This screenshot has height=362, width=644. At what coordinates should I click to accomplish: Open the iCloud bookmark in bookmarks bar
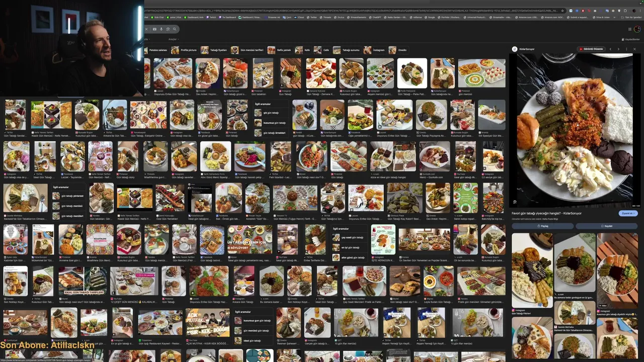(298, 17)
